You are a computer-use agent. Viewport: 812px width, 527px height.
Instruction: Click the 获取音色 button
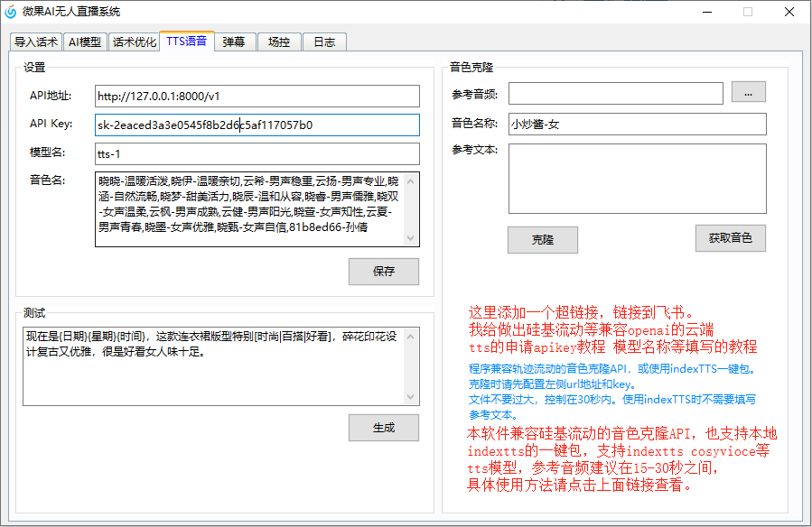(730, 238)
